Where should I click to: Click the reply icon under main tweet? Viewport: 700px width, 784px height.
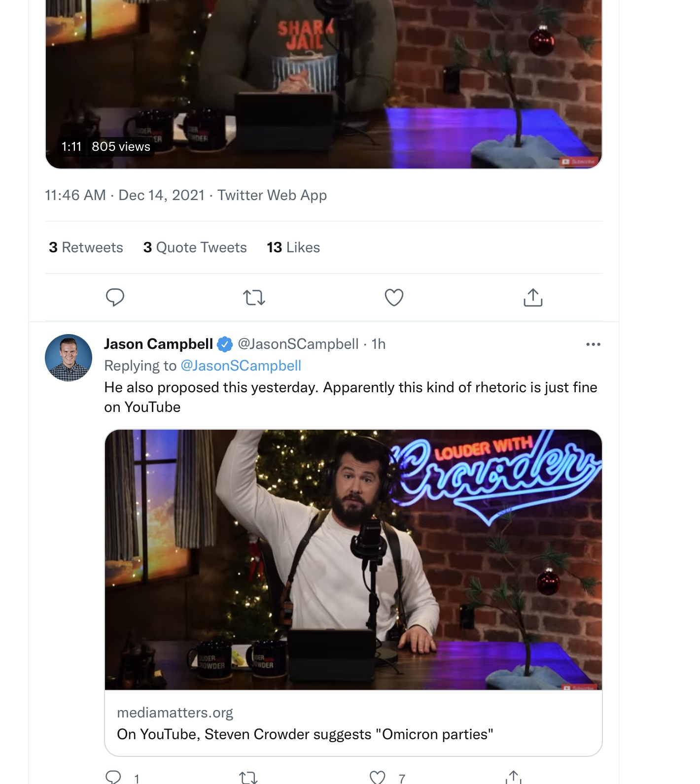[x=115, y=297]
